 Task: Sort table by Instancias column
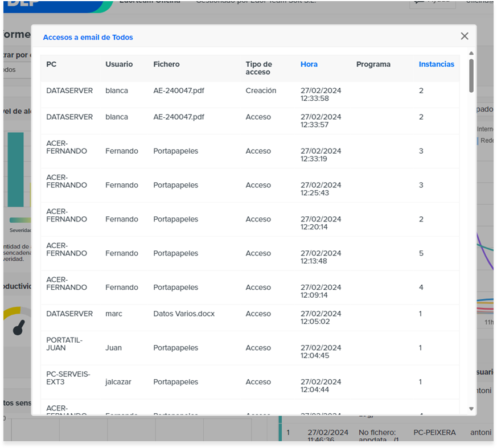[436, 64]
